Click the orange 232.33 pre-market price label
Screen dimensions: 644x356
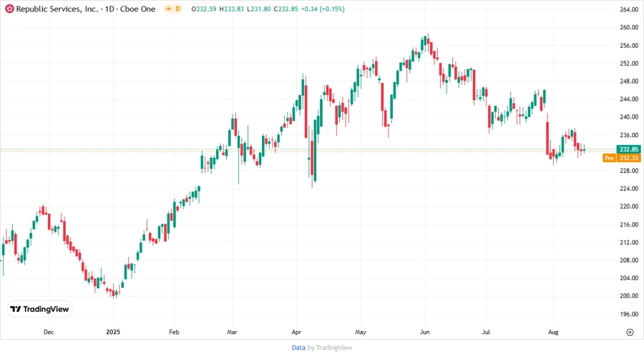tap(629, 158)
